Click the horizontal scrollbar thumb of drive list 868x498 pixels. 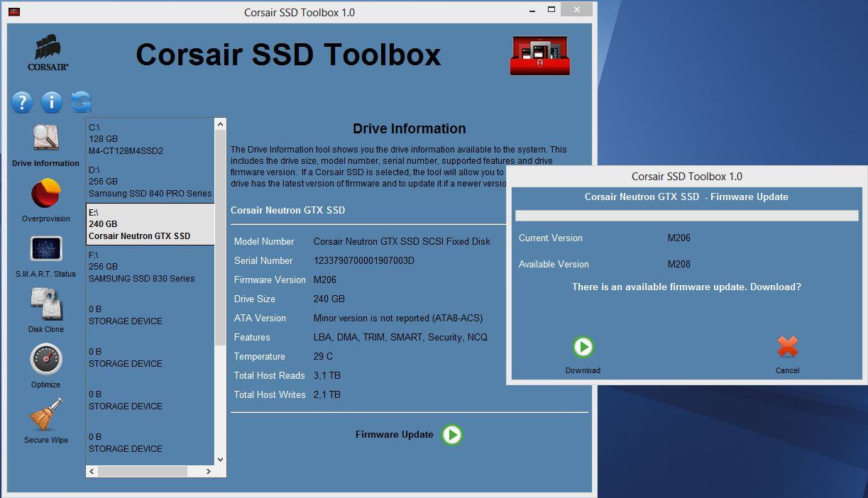(x=143, y=471)
